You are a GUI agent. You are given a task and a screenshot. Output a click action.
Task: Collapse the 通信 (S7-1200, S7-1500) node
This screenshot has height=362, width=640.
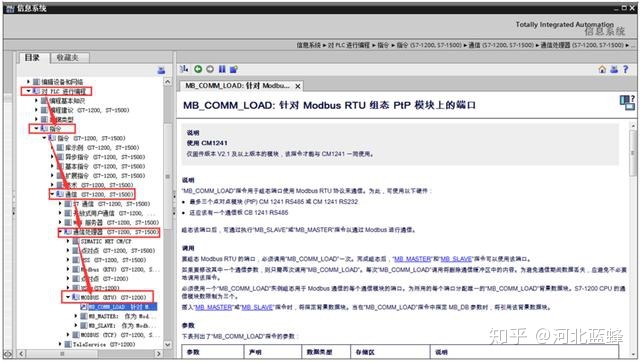tap(52, 194)
